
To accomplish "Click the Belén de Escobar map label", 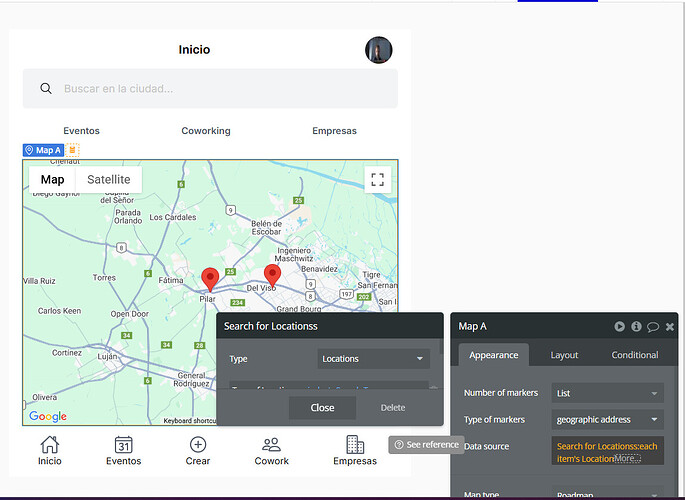I will pos(266,228).
